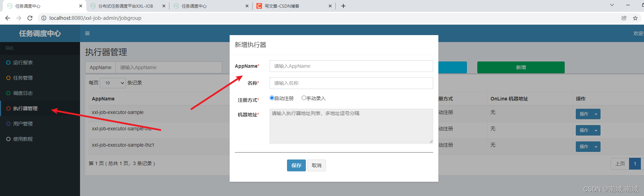Switch to the third 任务调度中心 tab
Viewport: 644px width, 196px height.
coord(211,6)
